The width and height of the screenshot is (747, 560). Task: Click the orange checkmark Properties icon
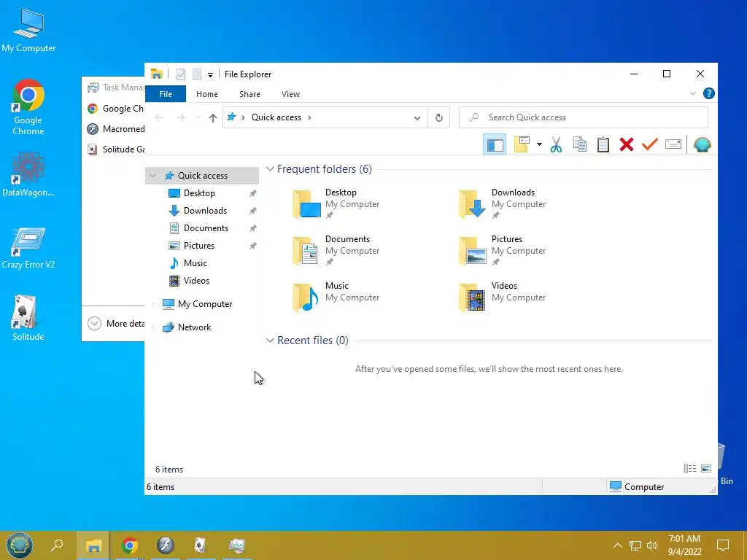coord(650,144)
